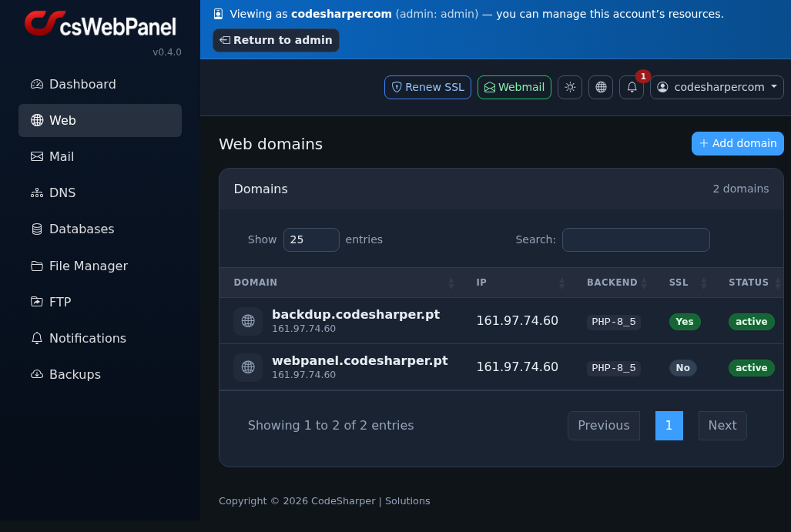Click the csWebPanel logo
791x532 pixels.
(100, 23)
